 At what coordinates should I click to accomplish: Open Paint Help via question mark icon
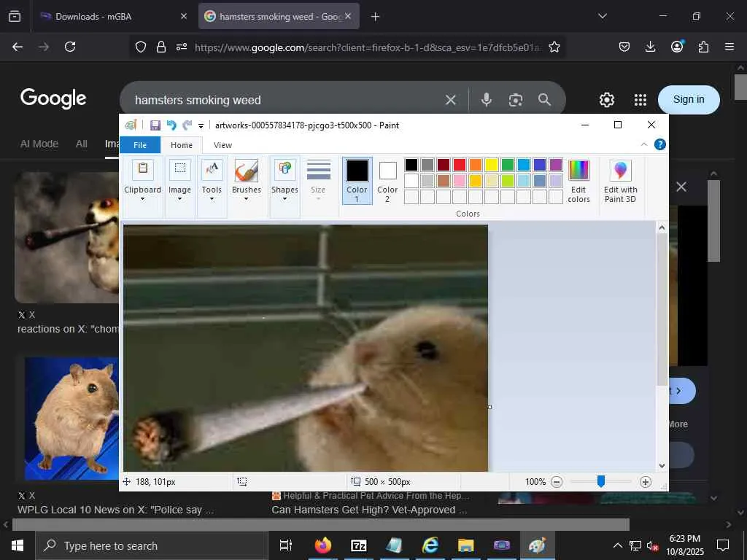pos(659,144)
